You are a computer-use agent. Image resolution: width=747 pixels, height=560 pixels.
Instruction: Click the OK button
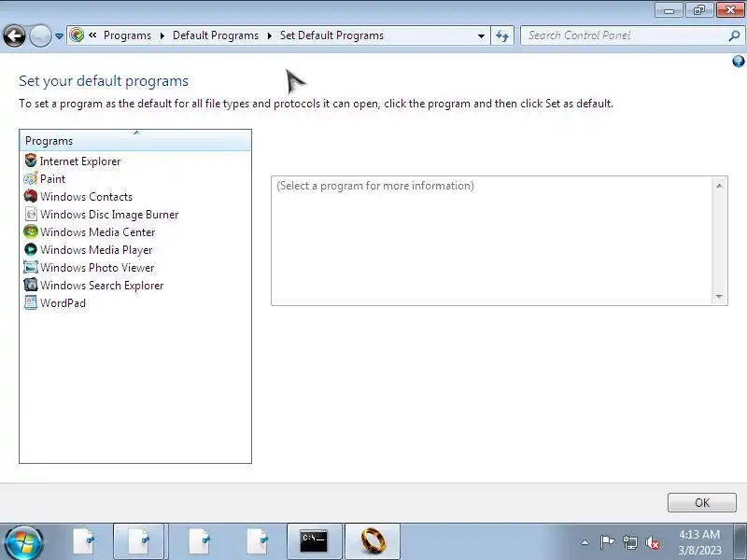702,502
